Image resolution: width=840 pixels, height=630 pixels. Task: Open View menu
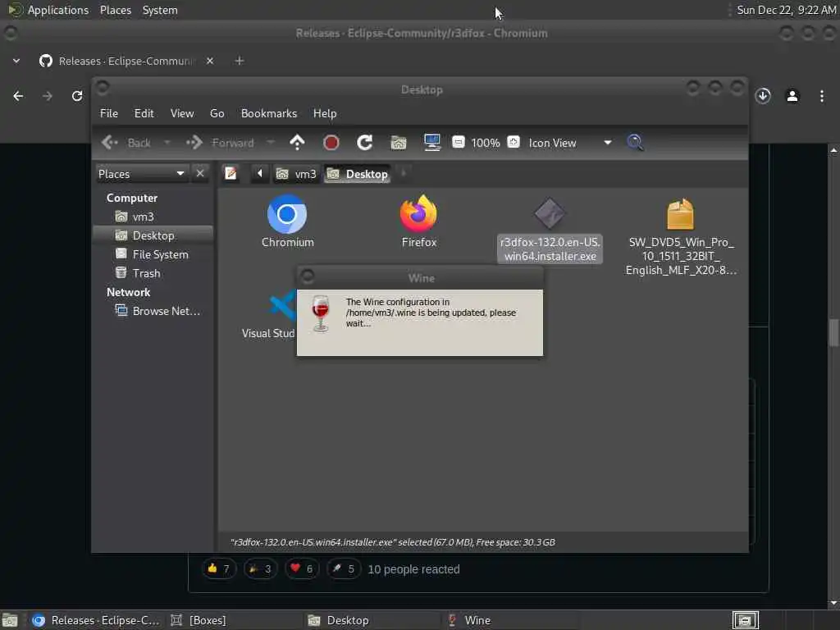(x=182, y=113)
